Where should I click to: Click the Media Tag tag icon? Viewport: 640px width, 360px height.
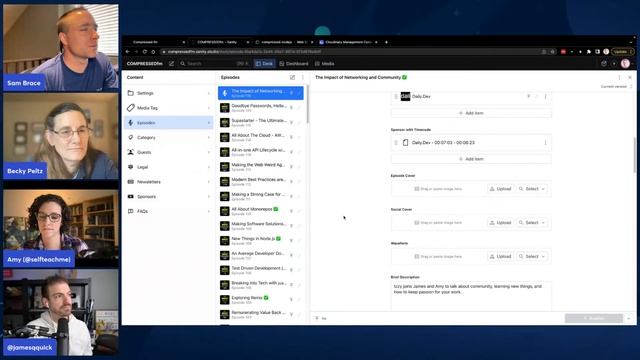point(131,108)
